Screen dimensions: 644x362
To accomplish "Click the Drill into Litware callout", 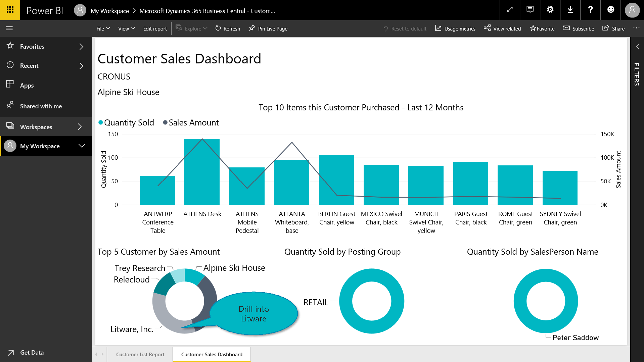I will [x=254, y=314].
